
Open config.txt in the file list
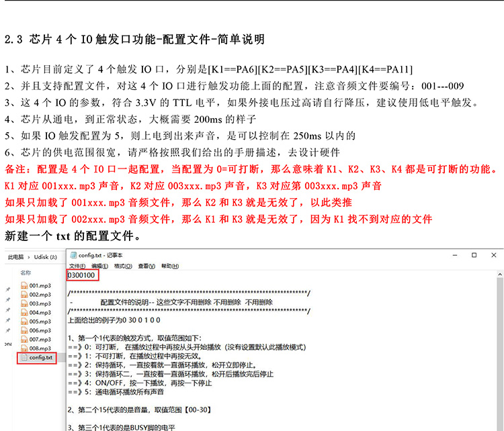tap(40, 357)
